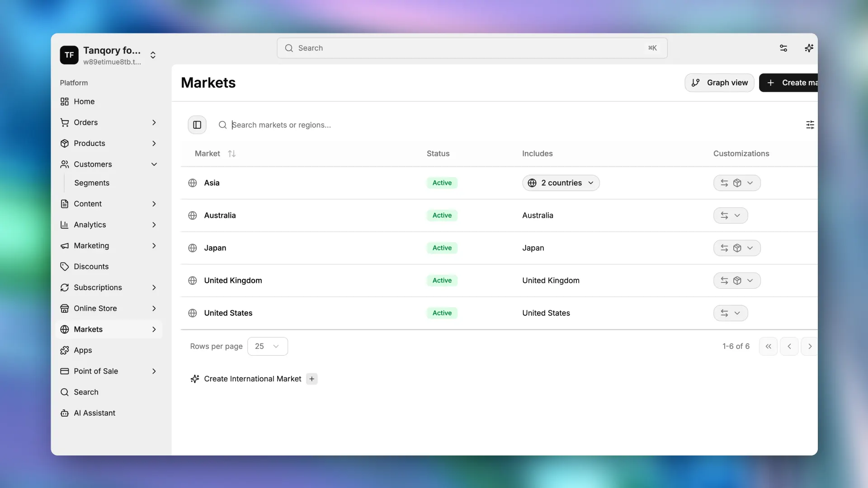Image resolution: width=868 pixels, height=488 pixels.
Task: Change rows per page from 25
Action: point(268,346)
